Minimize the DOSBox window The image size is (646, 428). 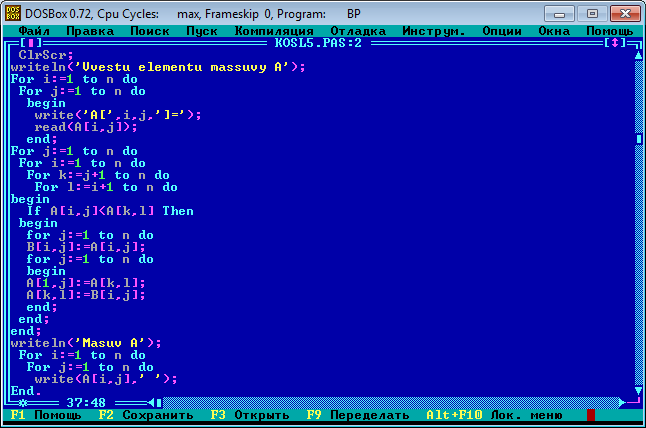click(559, 14)
